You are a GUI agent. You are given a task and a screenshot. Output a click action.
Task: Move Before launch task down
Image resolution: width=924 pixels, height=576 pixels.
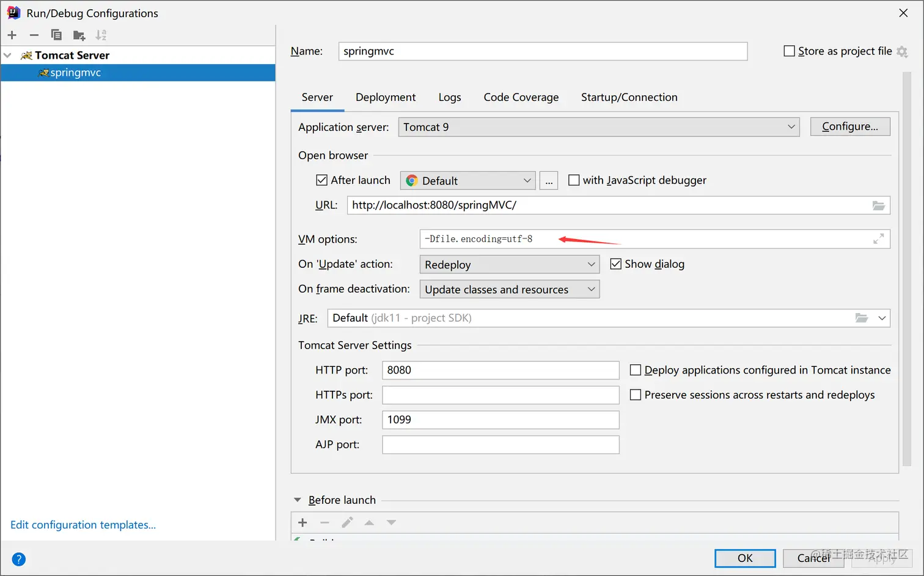(391, 523)
